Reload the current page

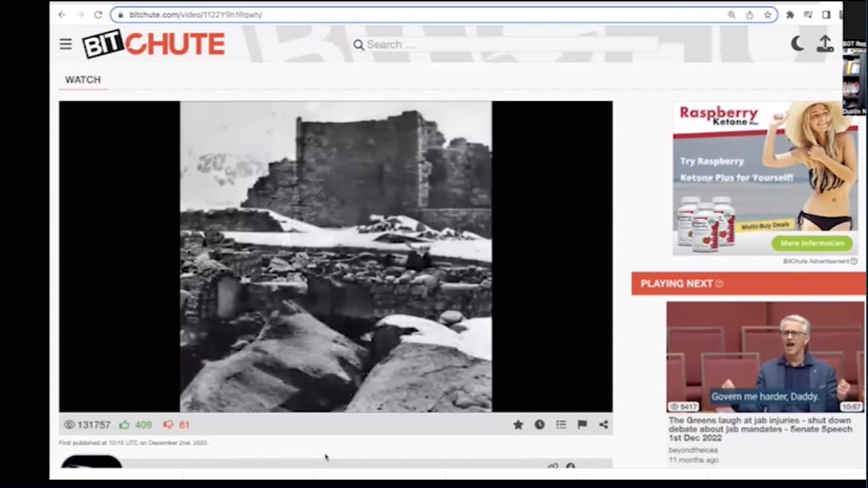pos(98,14)
